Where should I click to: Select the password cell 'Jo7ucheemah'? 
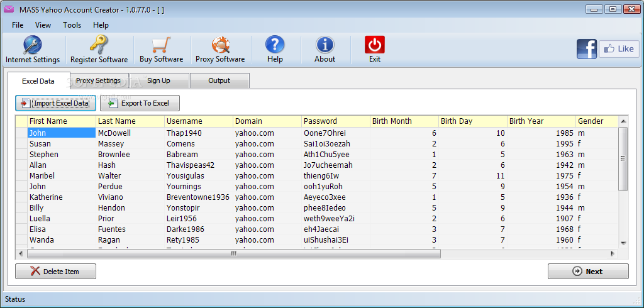(x=336, y=165)
